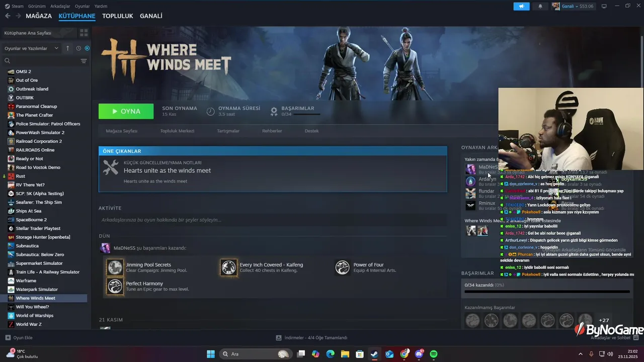Open Destek link

point(311,131)
